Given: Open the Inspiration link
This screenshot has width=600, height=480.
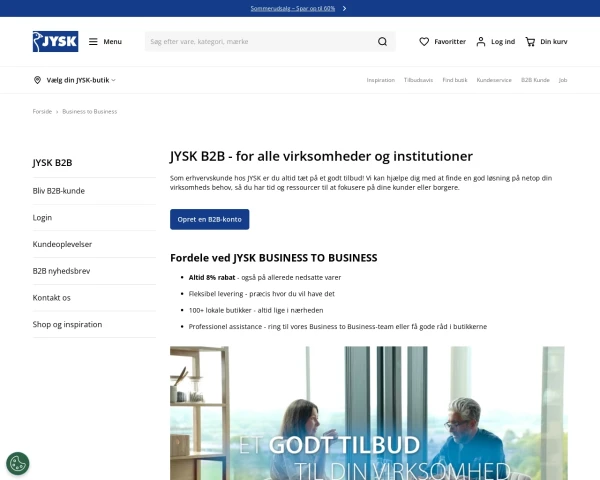Looking at the screenshot, I should [x=380, y=80].
